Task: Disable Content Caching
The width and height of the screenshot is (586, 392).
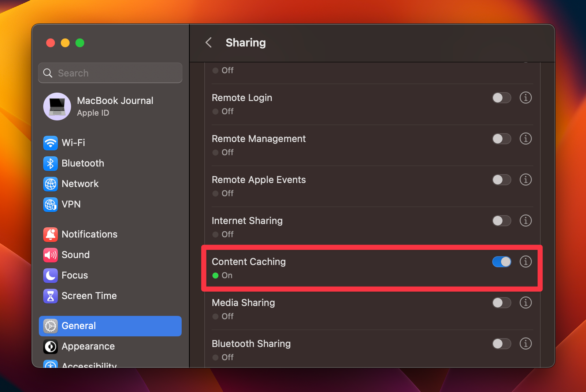Action: [x=501, y=262]
